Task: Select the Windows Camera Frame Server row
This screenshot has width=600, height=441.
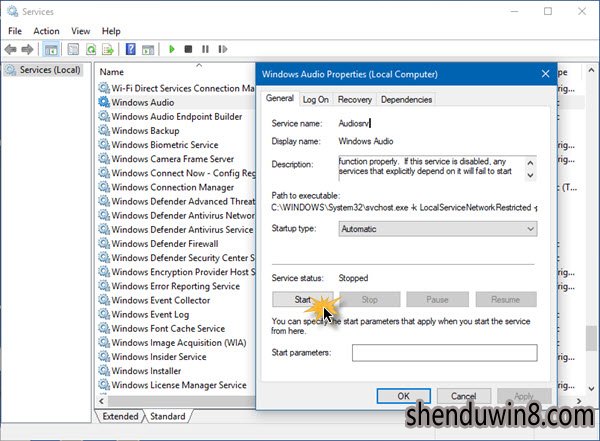Action: click(x=176, y=159)
